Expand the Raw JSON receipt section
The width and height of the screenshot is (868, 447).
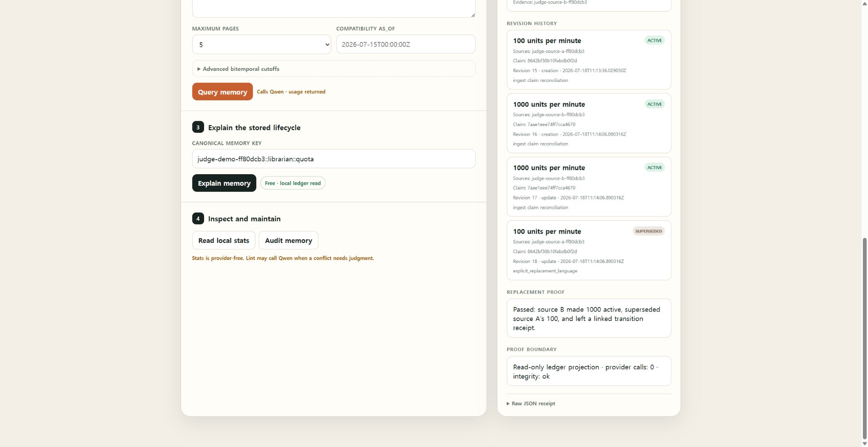tap(531, 403)
